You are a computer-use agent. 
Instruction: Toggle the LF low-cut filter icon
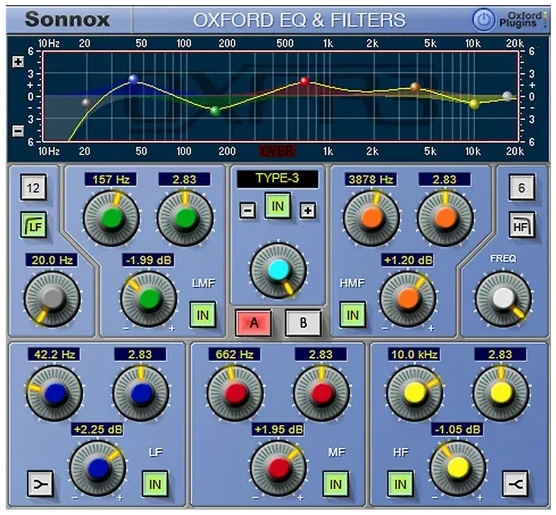(34, 225)
